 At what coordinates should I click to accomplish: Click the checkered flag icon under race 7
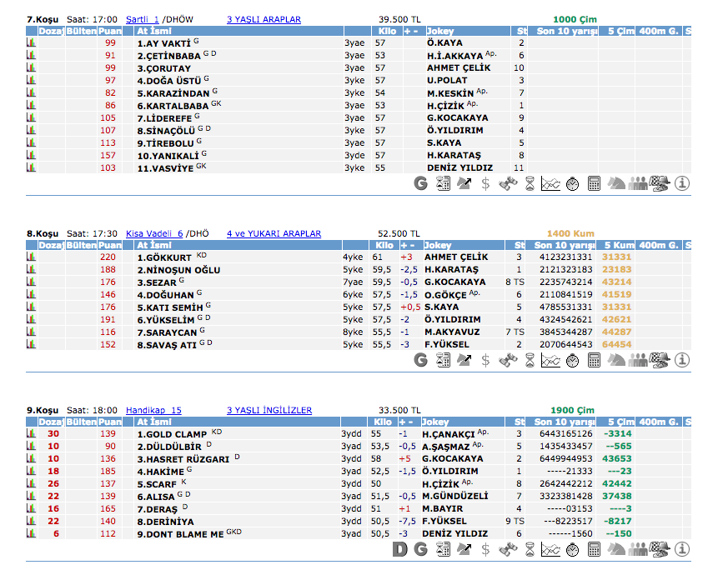click(x=660, y=184)
